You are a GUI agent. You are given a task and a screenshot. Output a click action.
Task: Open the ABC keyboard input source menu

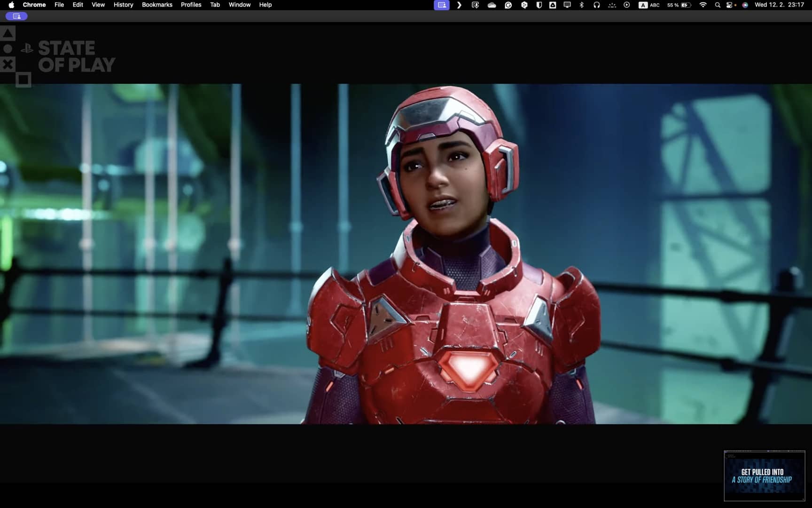[649, 5]
